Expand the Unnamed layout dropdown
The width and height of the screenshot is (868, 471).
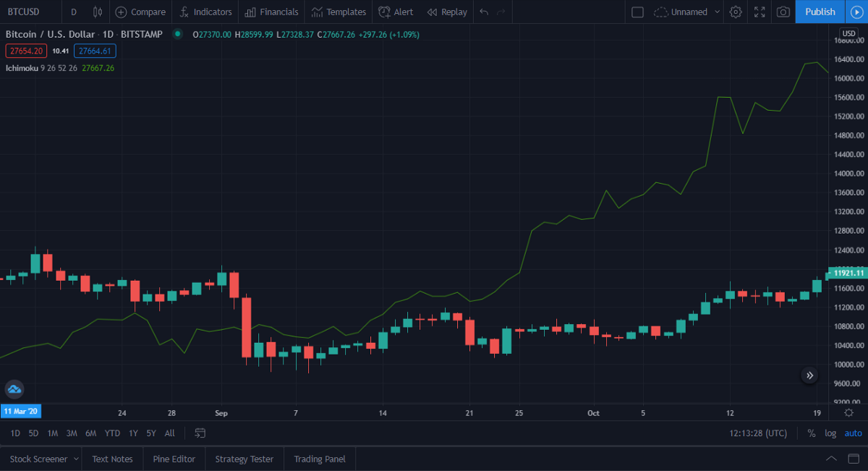[x=718, y=12]
